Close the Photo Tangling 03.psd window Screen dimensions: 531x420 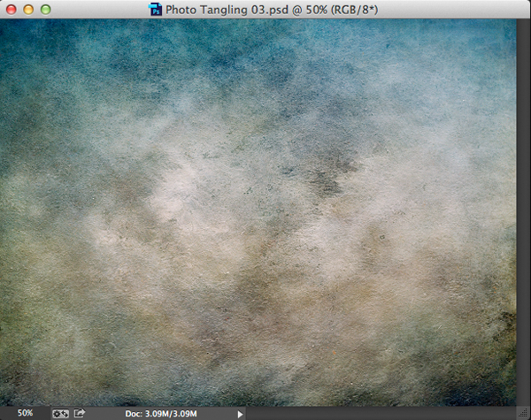click(x=12, y=10)
